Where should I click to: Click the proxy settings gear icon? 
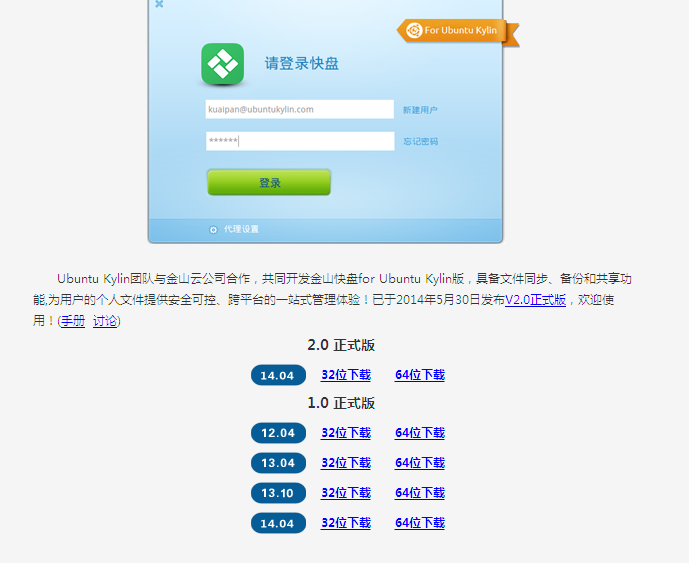click(213, 229)
